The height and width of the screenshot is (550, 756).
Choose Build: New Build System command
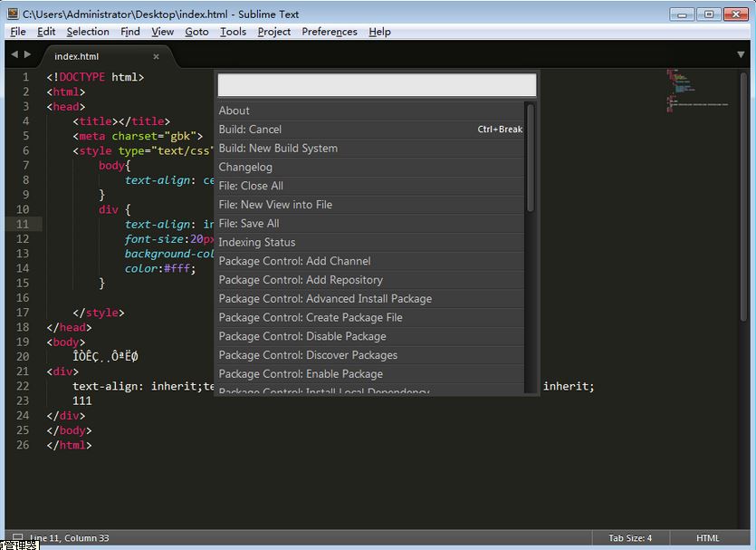tap(370, 148)
